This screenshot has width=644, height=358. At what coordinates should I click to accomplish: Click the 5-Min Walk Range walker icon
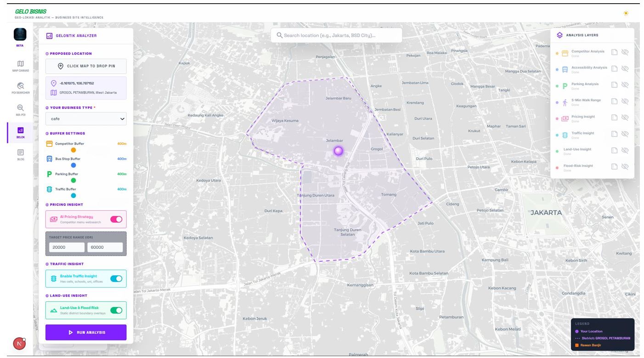565,102
